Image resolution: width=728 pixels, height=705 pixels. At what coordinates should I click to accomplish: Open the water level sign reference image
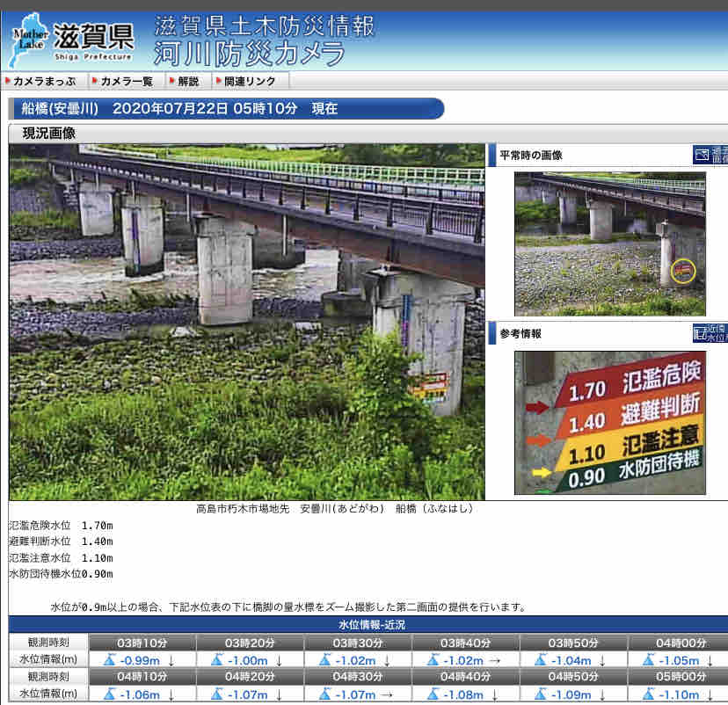pyautogui.click(x=610, y=422)
